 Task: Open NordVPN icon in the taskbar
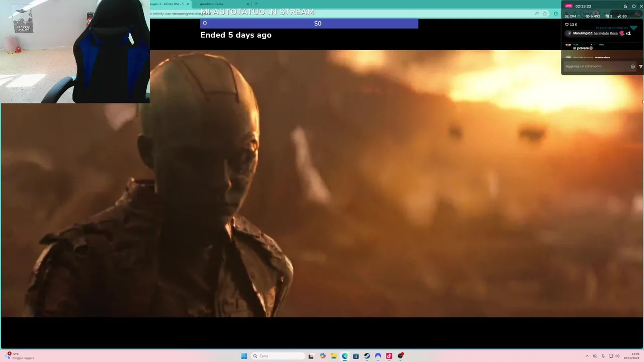coord(378,356)
